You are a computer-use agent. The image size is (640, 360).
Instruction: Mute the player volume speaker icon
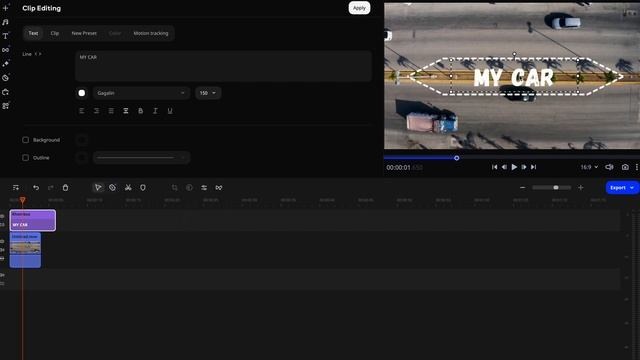tap(609, 167)
